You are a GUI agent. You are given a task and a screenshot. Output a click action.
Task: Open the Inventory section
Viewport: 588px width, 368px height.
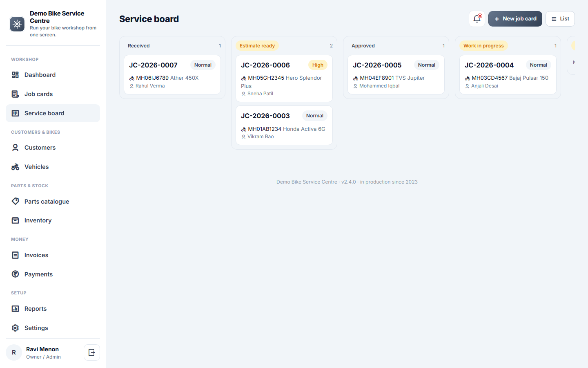[53, 220]
